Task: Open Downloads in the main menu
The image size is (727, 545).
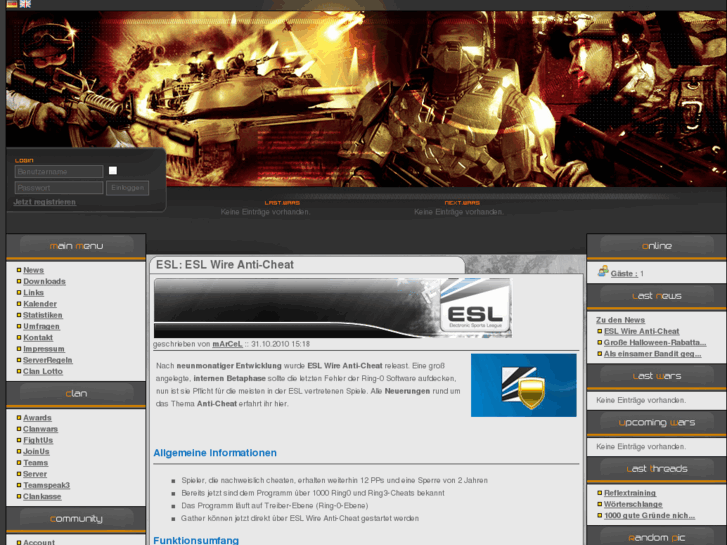Action: [45, 282]
